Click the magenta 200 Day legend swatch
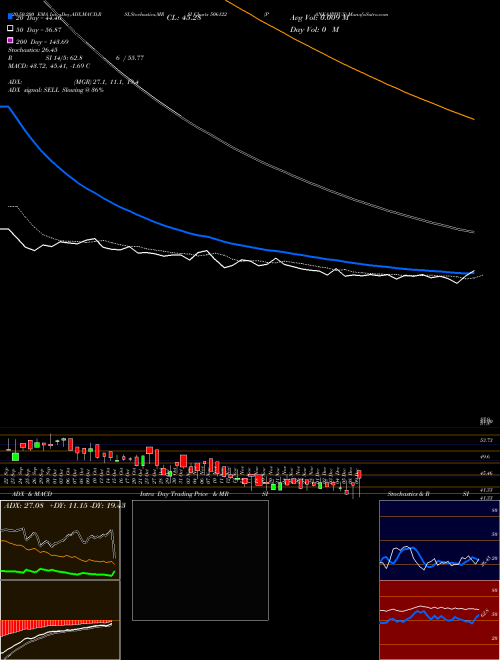This screenshot has height=660, width=500. [10, 41]
